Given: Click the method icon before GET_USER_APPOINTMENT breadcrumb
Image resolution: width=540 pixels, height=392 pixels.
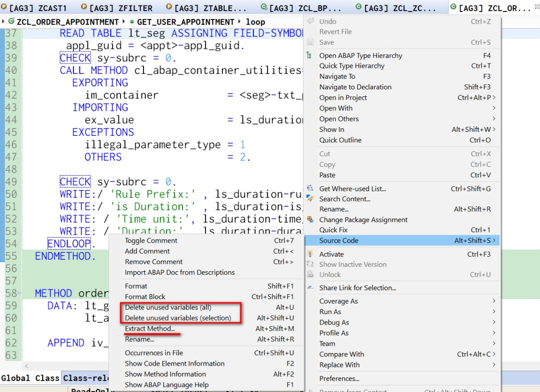Looking at the screenshot, I should click(x=132, y=22).
